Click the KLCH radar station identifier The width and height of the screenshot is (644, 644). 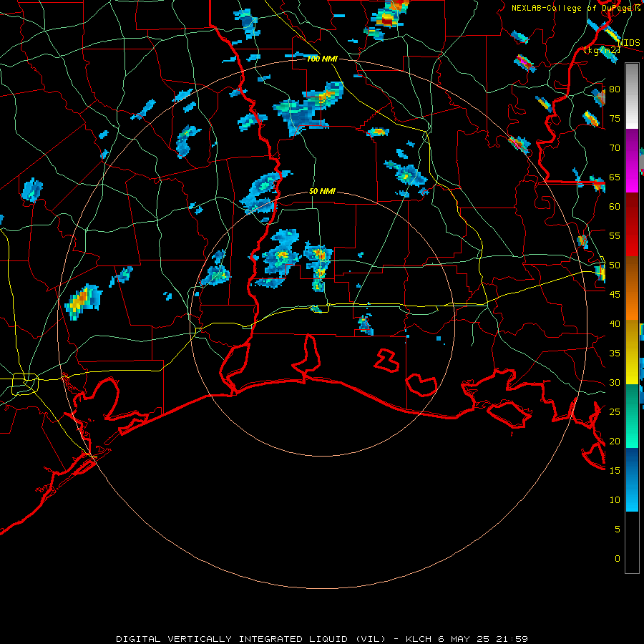click(x=419, y=639)
